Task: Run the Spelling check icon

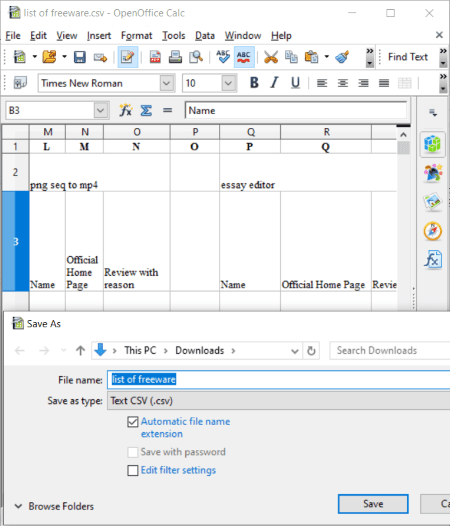Action: coord(223,57)
